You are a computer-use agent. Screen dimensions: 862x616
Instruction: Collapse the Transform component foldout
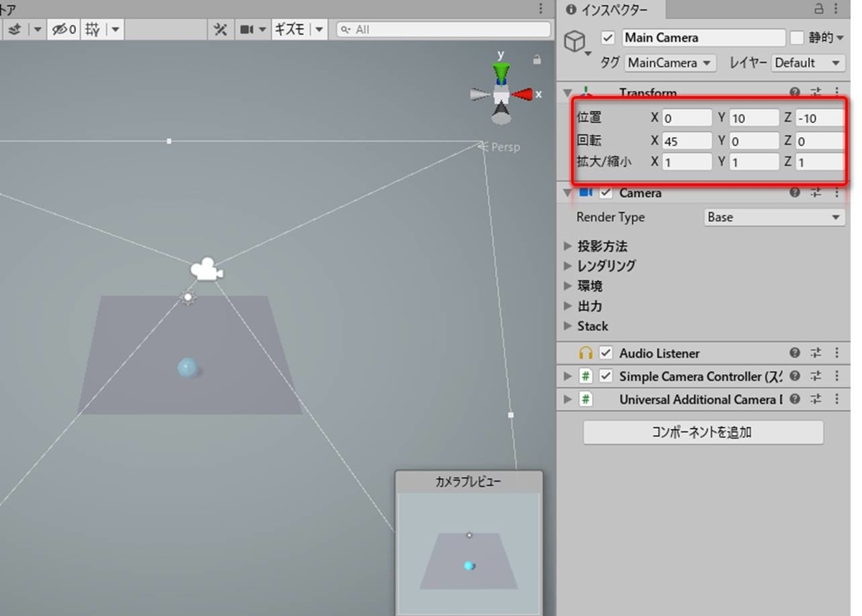[568, 93]
